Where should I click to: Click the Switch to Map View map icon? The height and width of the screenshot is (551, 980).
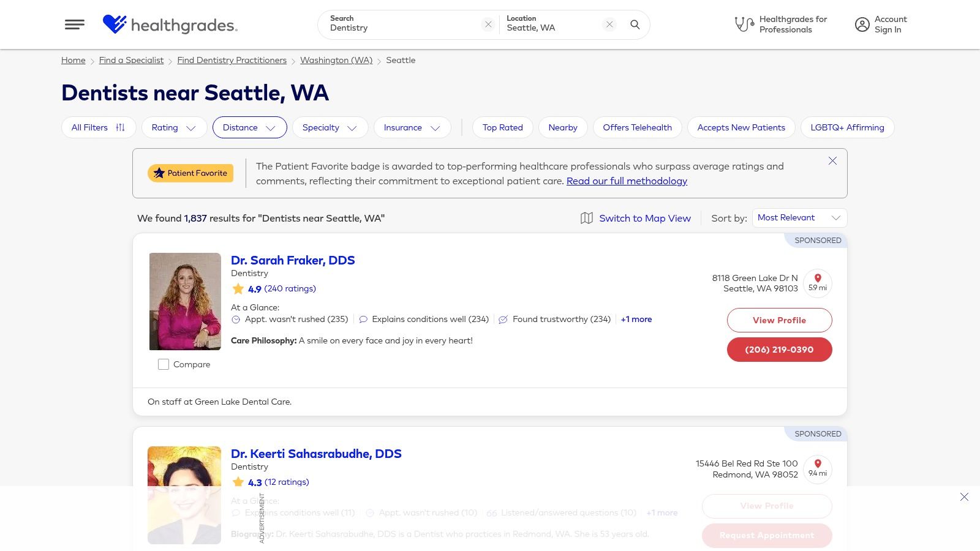point(587,218)
